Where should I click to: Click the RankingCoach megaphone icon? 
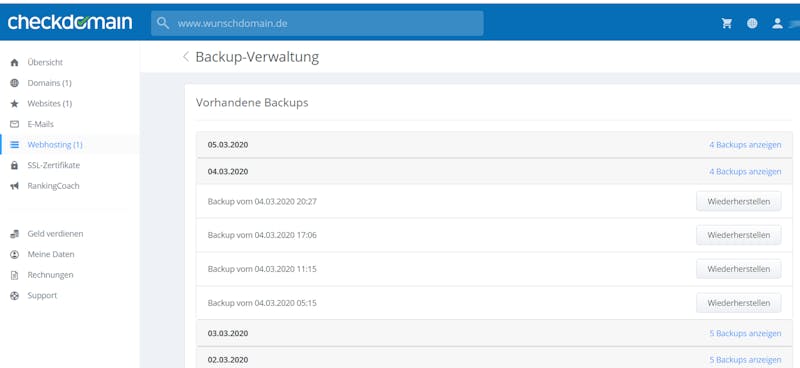(14, 186)
